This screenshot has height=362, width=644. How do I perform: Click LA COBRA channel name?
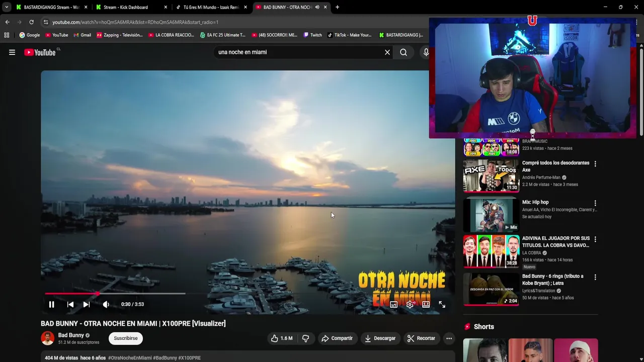[532, 253]
